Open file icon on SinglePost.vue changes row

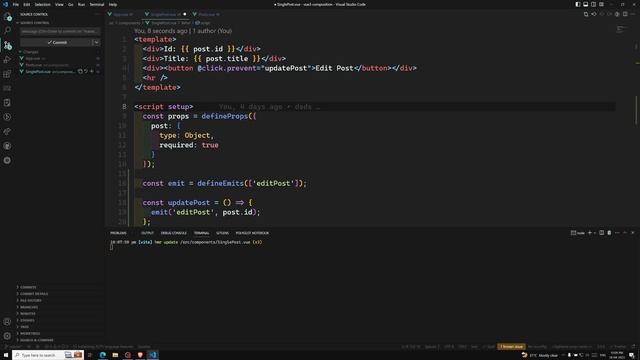click(80, 71)
